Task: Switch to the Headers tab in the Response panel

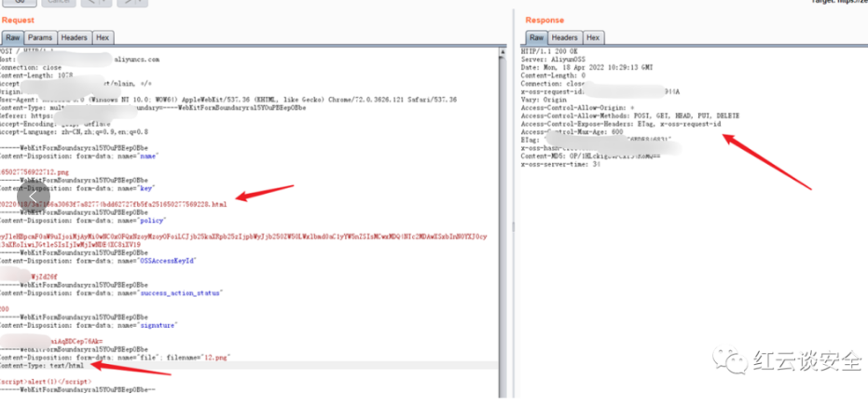Action: click(565, 37)
